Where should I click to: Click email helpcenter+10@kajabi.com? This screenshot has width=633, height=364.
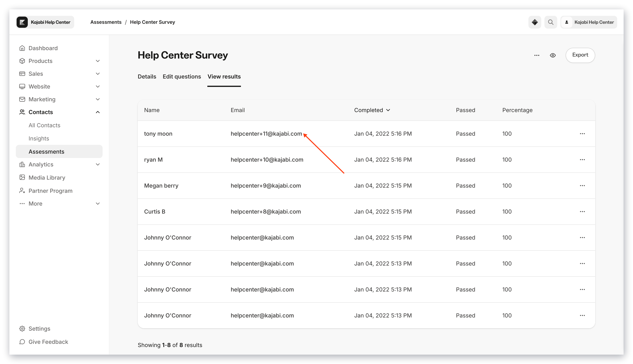pos(267,159)
